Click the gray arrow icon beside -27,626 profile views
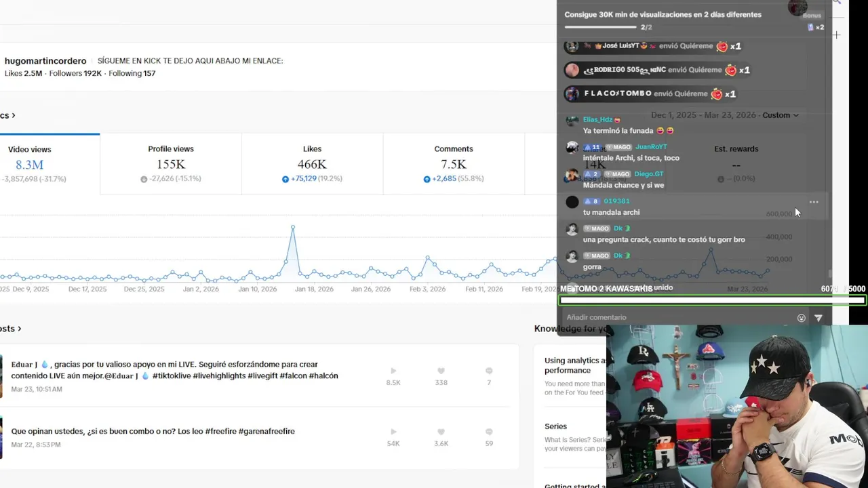Image resolution: width=868 pixels, height=488 pixels. [x=144, y=179]
